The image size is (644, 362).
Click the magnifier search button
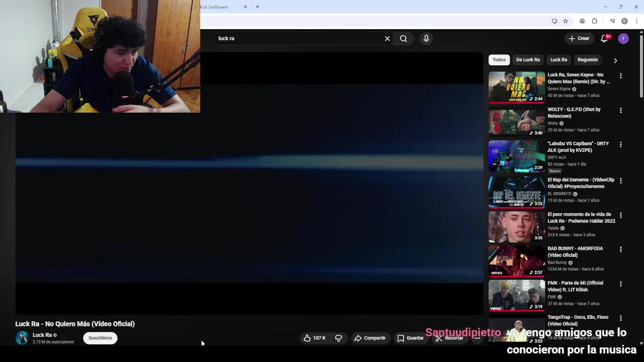(x=404, y=38)
